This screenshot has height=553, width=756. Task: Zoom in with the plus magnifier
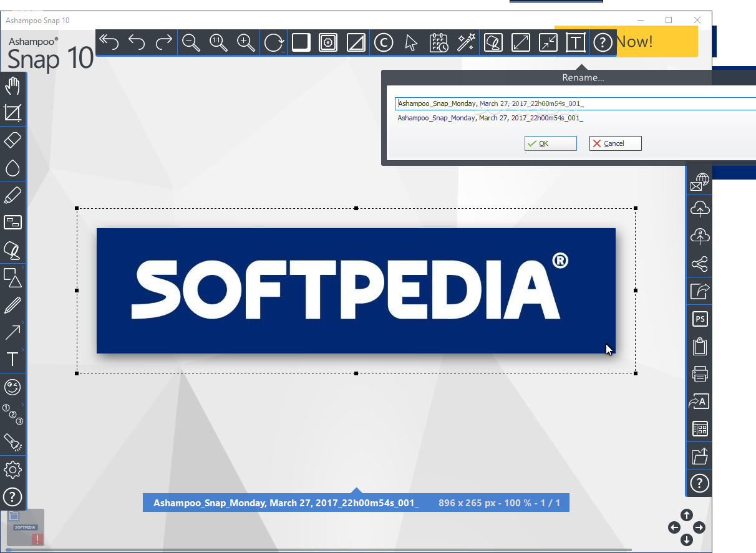pyautogui.click(x=246, y=42)
